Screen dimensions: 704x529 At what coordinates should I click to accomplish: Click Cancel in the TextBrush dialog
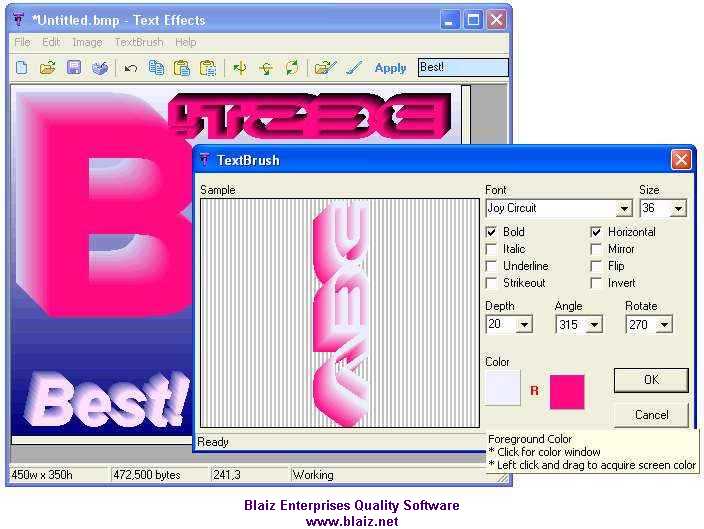point(651,415)
